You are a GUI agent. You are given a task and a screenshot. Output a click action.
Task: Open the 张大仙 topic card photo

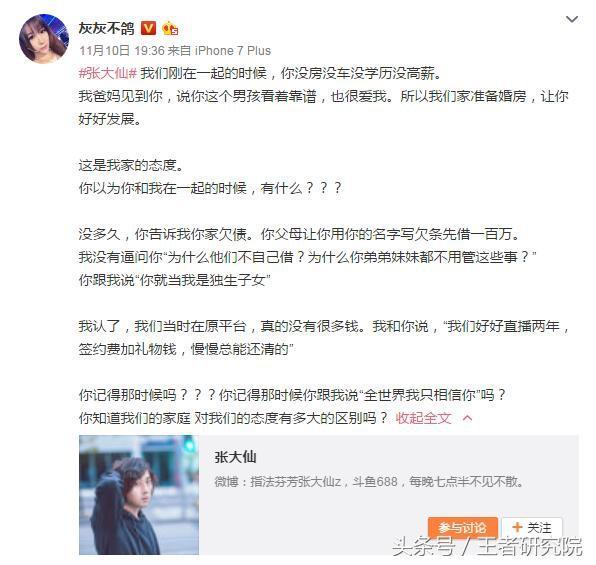(x=139, y=495)
